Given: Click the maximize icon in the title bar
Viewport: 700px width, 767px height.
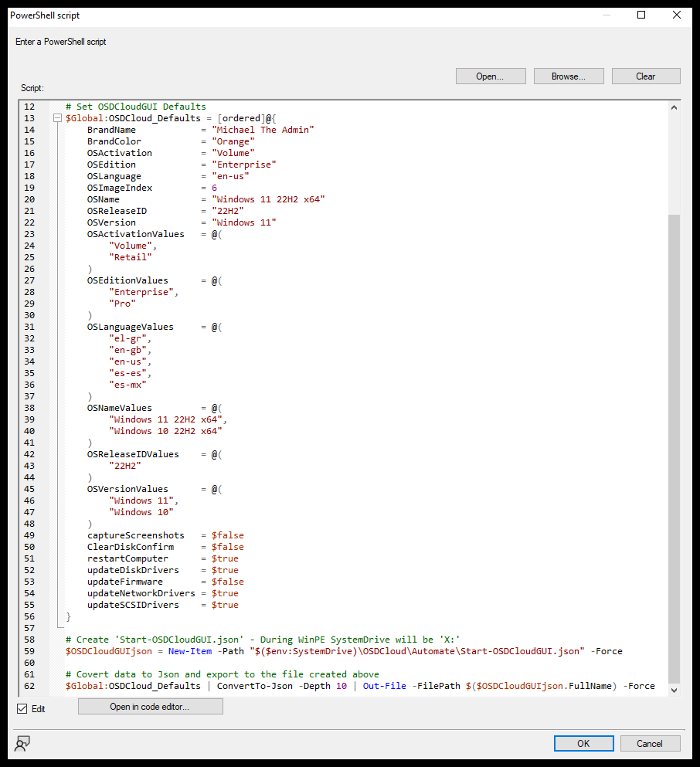Looking at the screenshot, I should click(x=641, y=15).
